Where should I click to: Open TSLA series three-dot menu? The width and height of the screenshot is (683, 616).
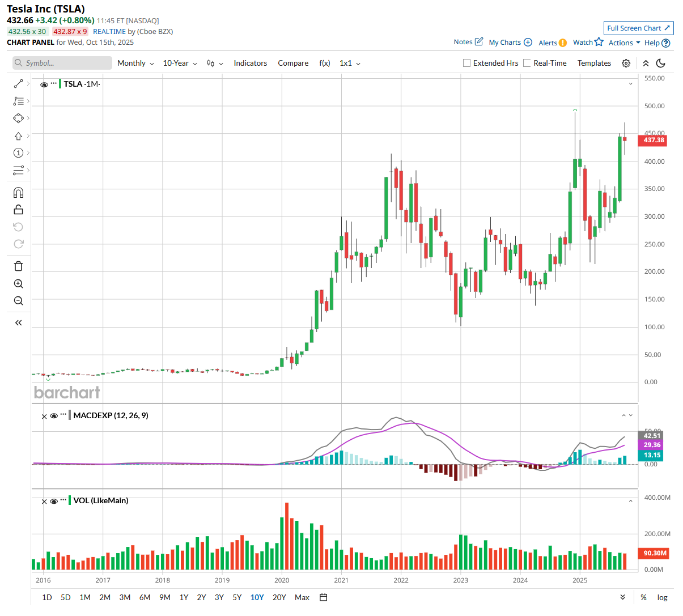tap(54, 83)
